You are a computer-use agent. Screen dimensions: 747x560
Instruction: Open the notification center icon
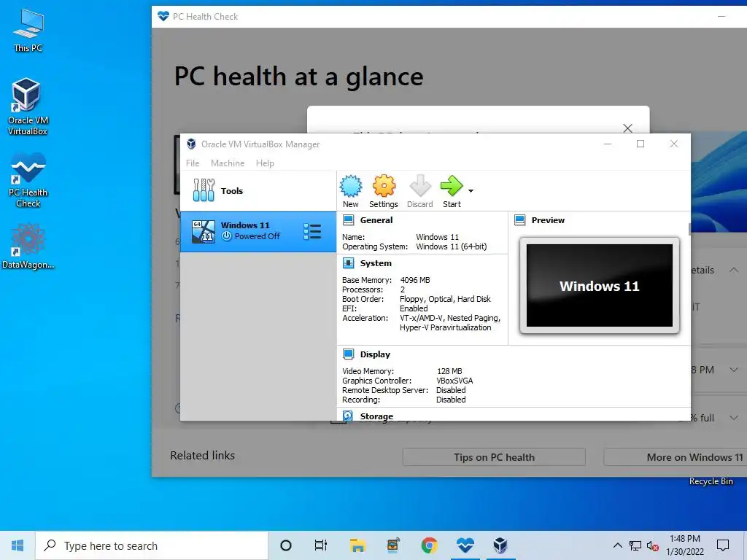(723, 545)
